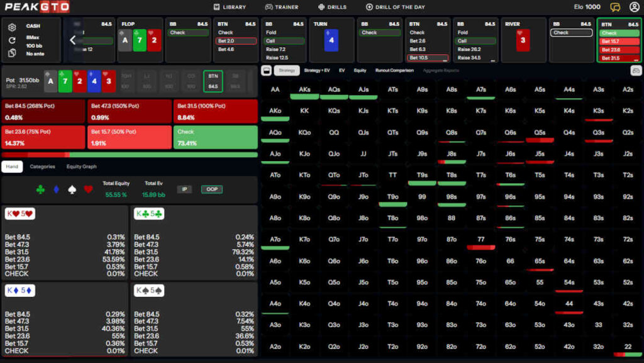The width and height of the screenshot is (644, 363).
Task: Open the chat feedback icon
Action: point(615,7)
